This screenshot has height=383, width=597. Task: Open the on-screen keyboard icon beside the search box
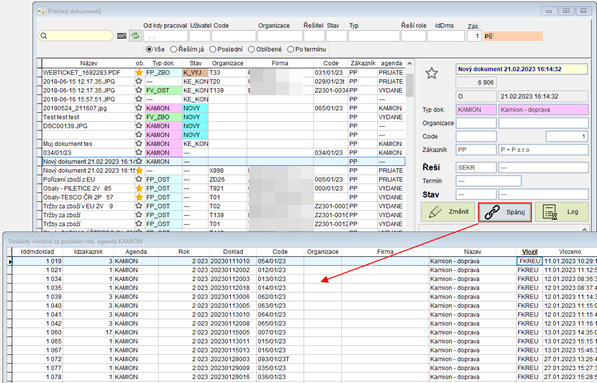(121, 36)
